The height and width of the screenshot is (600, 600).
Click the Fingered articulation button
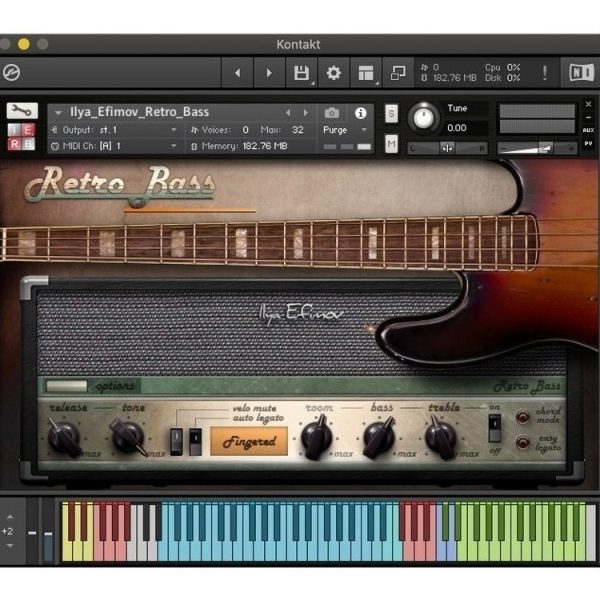point(249,442)
